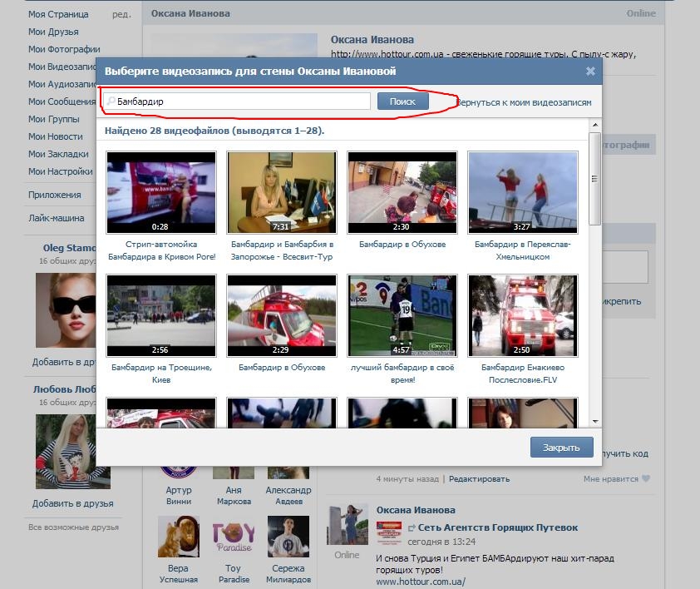Open title Бамбардир и Бамбарбия в Запорожье
700x589 pixels.
coord(282,250)
